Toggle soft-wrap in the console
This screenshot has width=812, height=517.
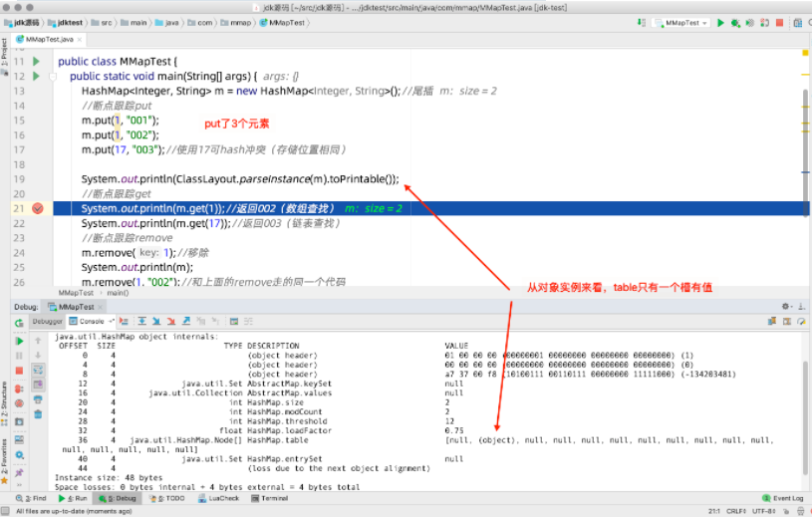[38, 370]
